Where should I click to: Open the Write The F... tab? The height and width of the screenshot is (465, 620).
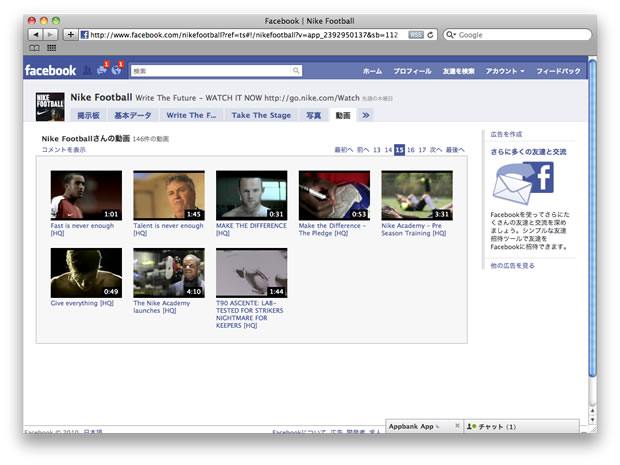pyautogui.click(x=191, y=115)
